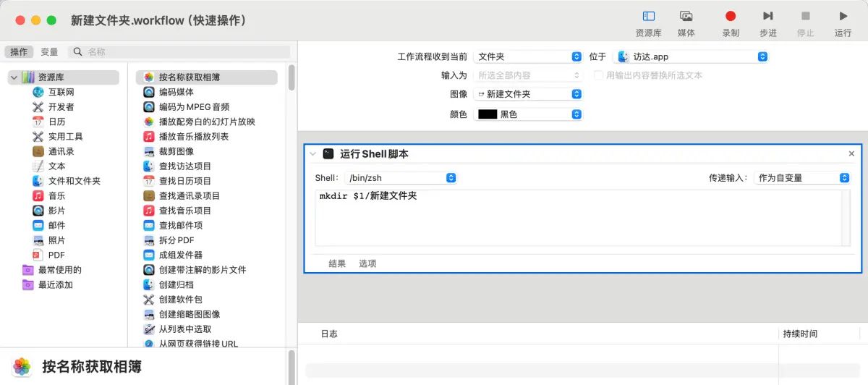Enable 用输出内容替换所选文本 checkbox
Image resolution: width=868 pixels, height=385 pixels.
tap(598, 75)
